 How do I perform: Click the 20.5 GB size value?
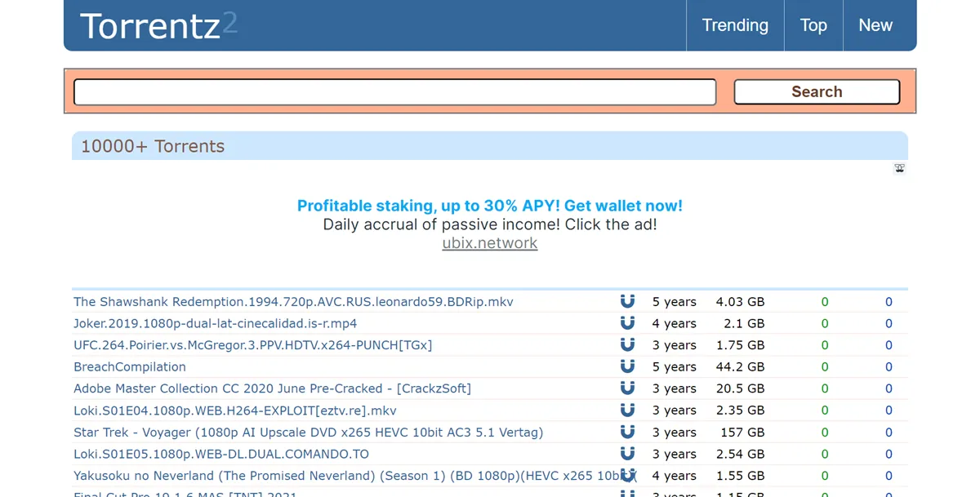[741, 388]
